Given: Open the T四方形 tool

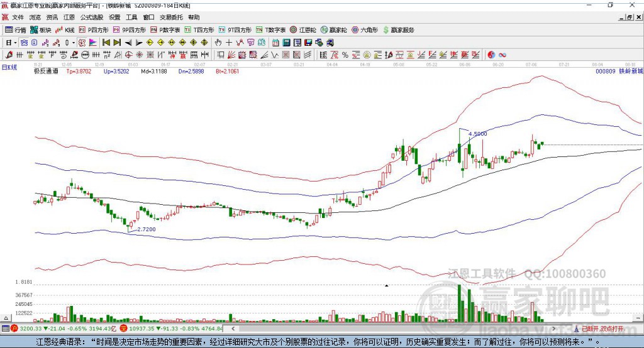Looking at the screenshot, I should (199, 30).
